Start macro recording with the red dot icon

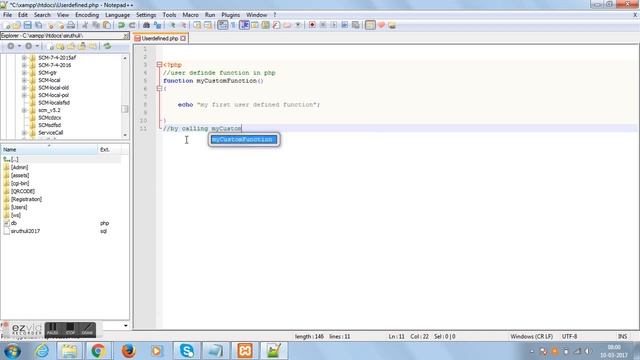[312, 25]
